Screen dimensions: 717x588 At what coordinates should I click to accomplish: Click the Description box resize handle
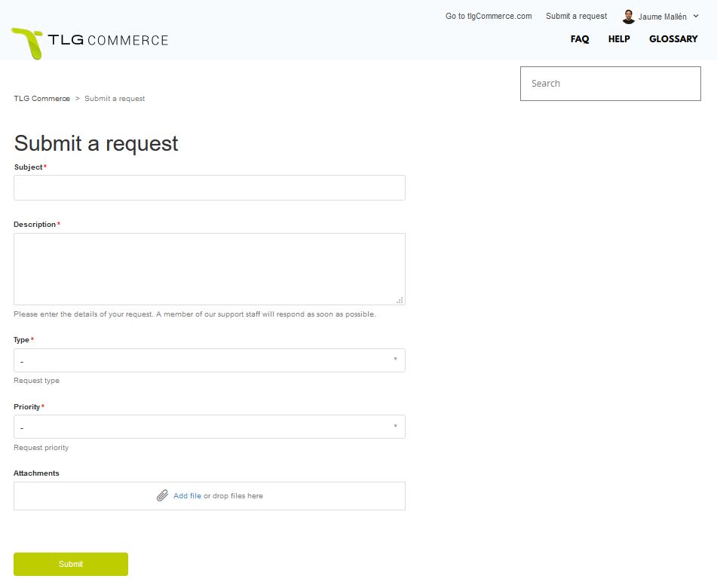(400, 300)
